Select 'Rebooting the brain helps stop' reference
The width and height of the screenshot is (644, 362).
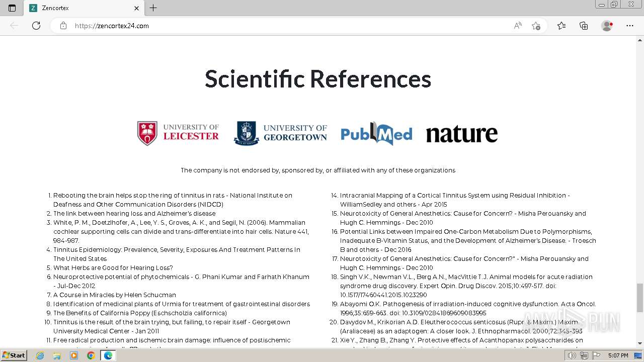tap(173, 200)
